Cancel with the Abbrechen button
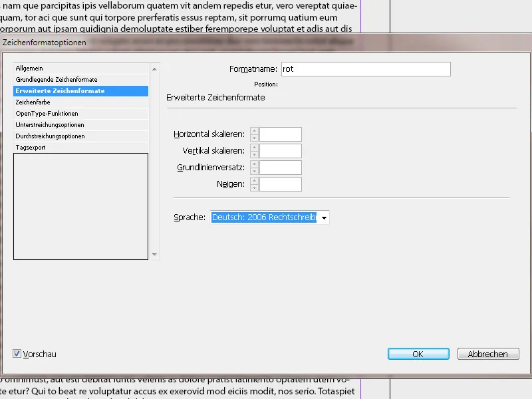The image size is (532, 399). coord(488,354)
